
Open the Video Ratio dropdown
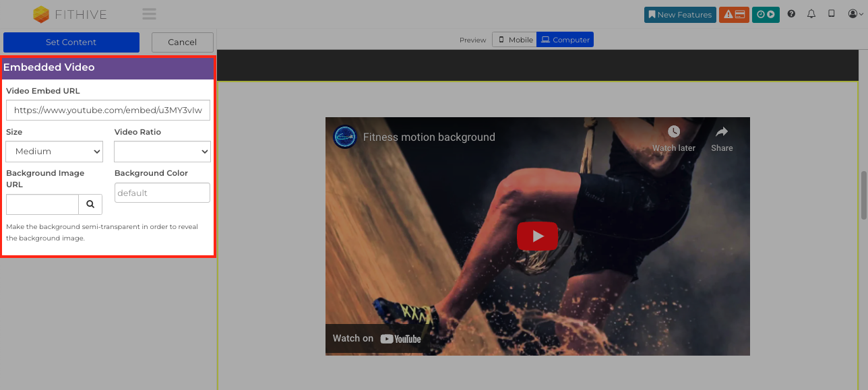[x=162, y=152]
